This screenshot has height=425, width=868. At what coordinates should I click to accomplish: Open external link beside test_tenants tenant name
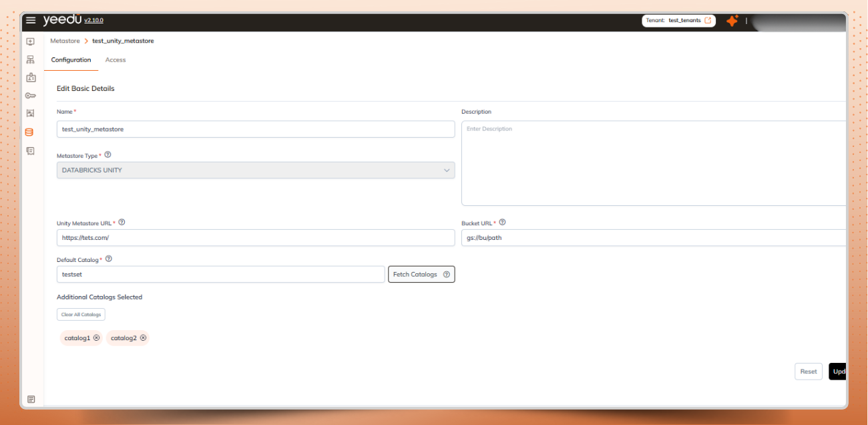click(706, 20)
